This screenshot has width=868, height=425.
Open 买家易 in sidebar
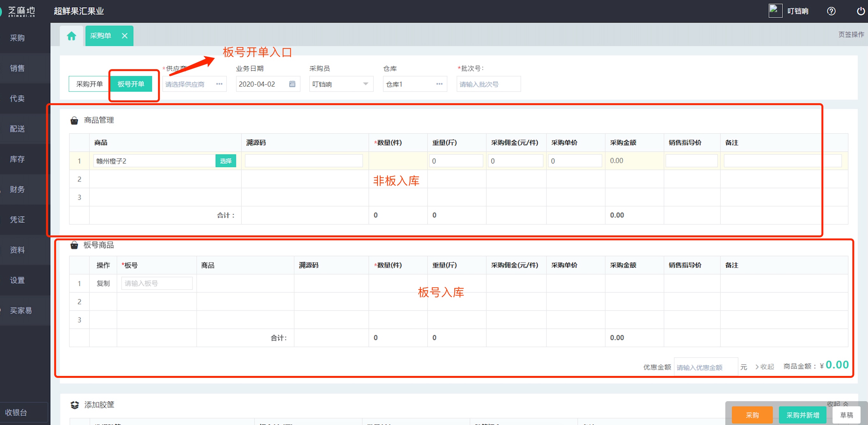click(21, 311)
